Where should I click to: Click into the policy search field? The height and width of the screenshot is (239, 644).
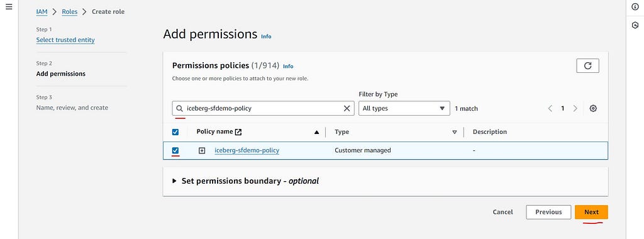click(x=263, y=108)
